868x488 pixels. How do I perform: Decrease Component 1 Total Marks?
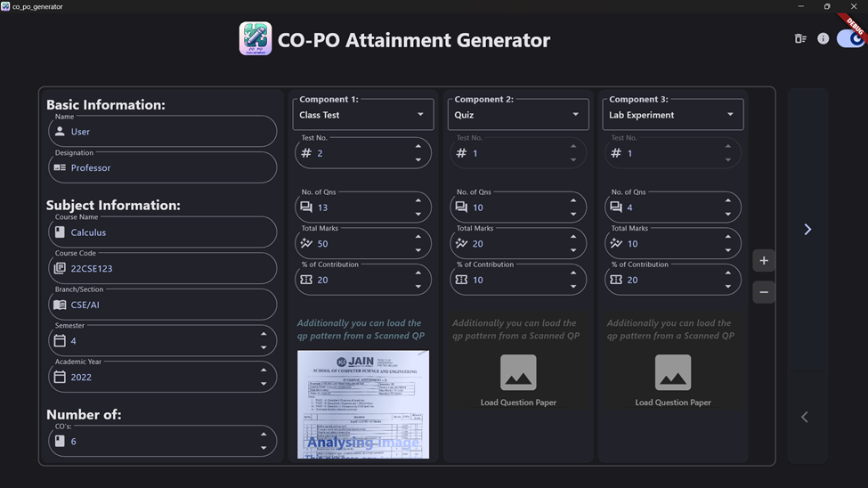(x=418, y=250)
